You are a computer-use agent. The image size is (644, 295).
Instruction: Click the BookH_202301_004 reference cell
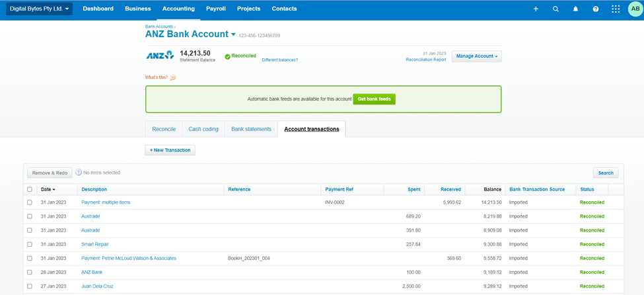pyautogui.click(x=248, y=259)
